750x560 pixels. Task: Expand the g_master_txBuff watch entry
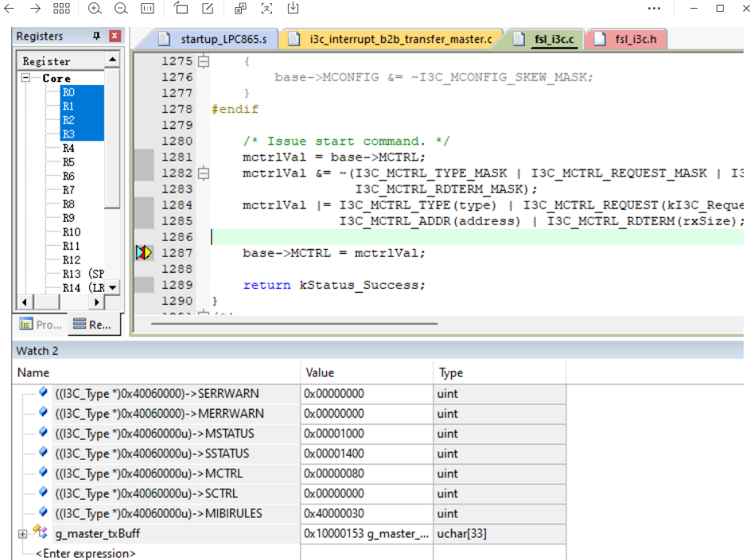22,534
